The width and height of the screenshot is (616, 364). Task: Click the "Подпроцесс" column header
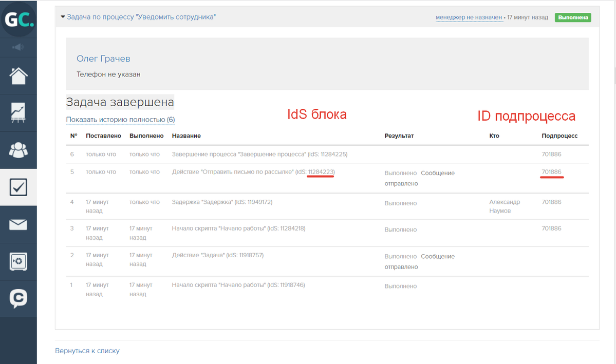[x=559, y=136]
